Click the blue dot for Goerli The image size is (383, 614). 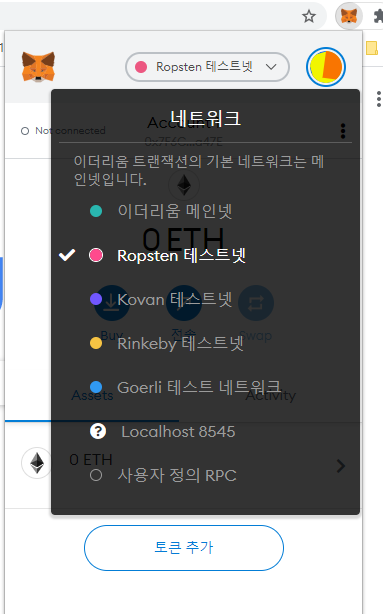[96, 387]
